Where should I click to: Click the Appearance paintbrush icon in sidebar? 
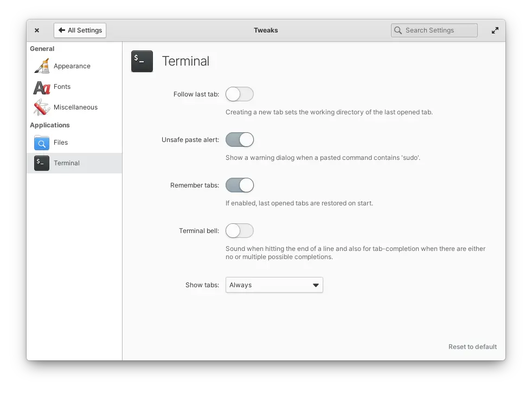tap(41, 66)
